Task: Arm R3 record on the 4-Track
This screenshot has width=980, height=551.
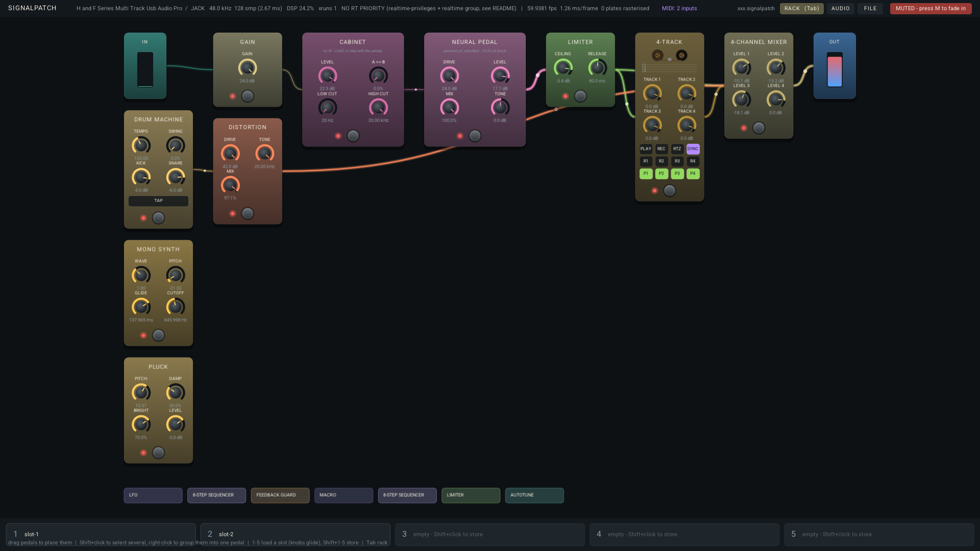Action: pos(677,161)
